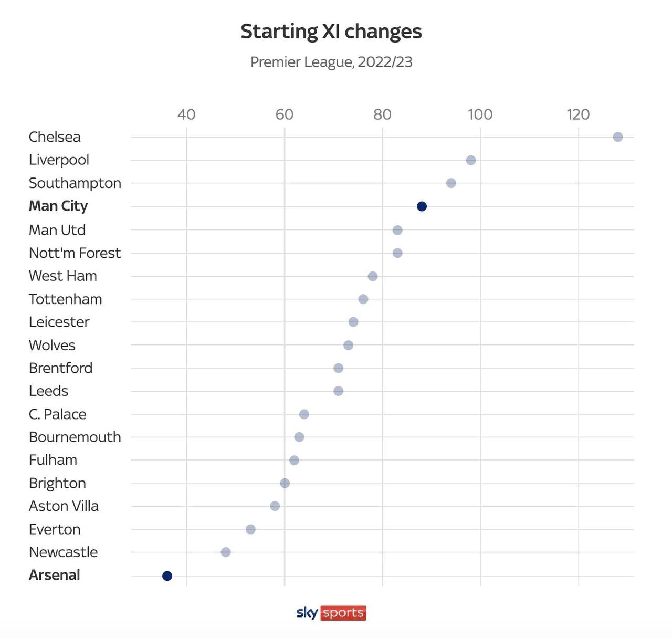This screenshot has height=638, width=672.
Task: Click Liverpool's data point
Action: pos(471,160)
